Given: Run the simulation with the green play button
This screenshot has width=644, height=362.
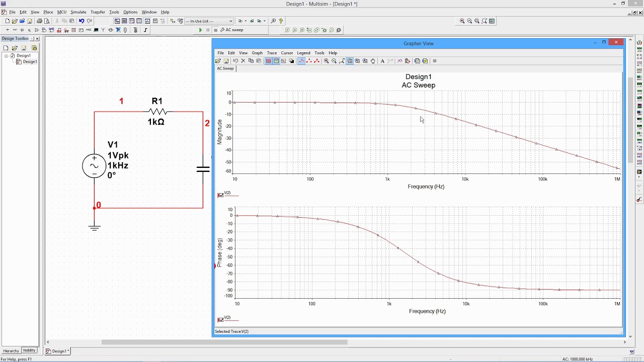Looking at the screenshot, I should pyautogui.click(x=200, y=30).
